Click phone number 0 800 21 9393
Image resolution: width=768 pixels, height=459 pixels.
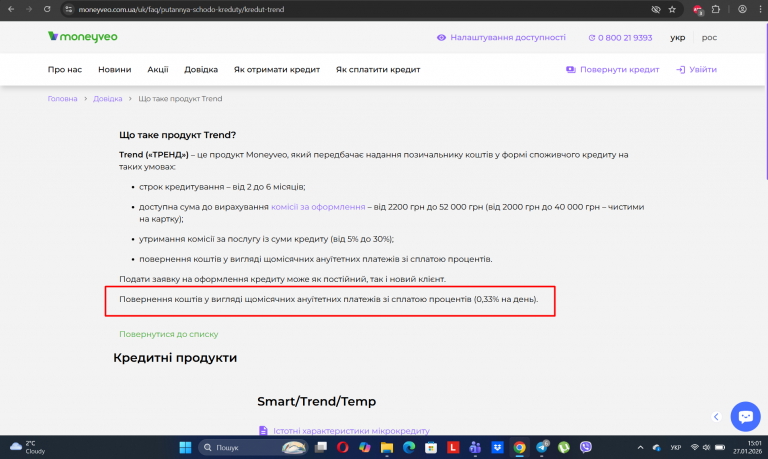coord(620,38)
